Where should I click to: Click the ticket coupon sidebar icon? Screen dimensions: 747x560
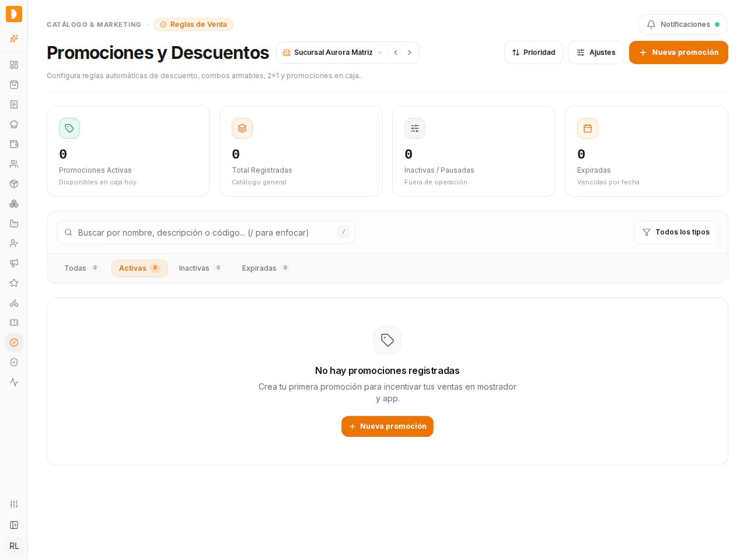[14, 323]
